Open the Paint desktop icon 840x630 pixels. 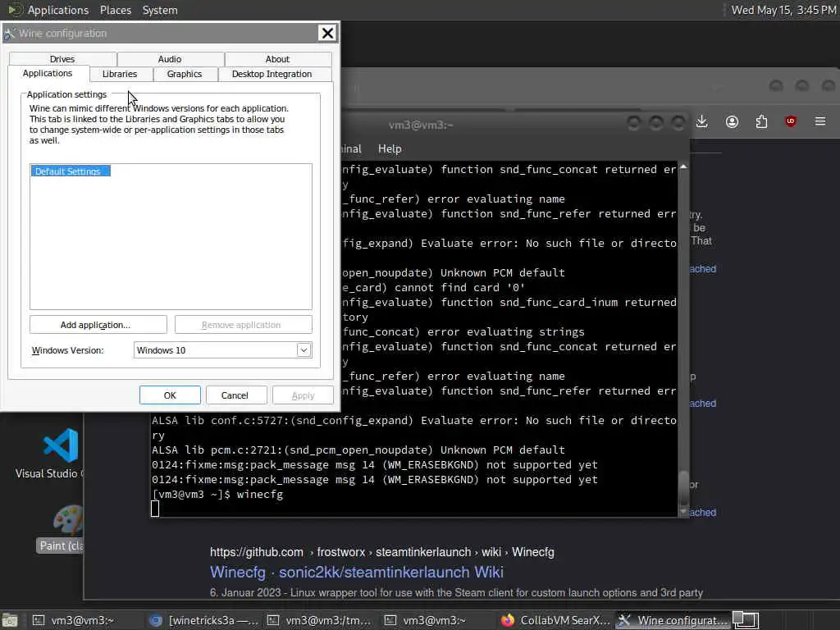pyautogui.click(x=61, y=528)
